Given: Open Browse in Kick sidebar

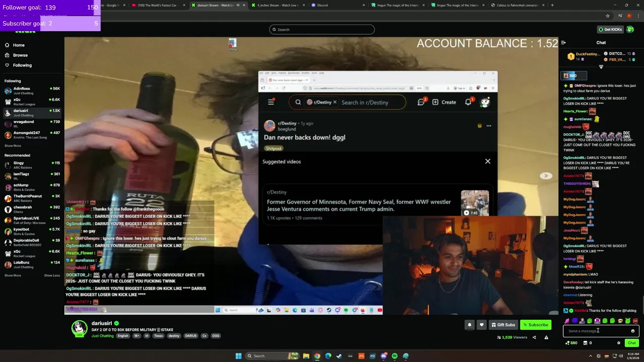Looking at the screenshot, I should coord(16,55).
